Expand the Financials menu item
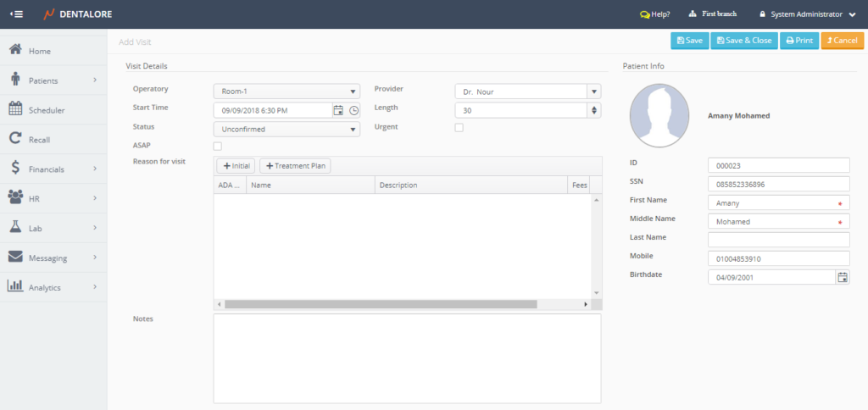The height and width of the screenshot is (410, 868). point(53,169)
